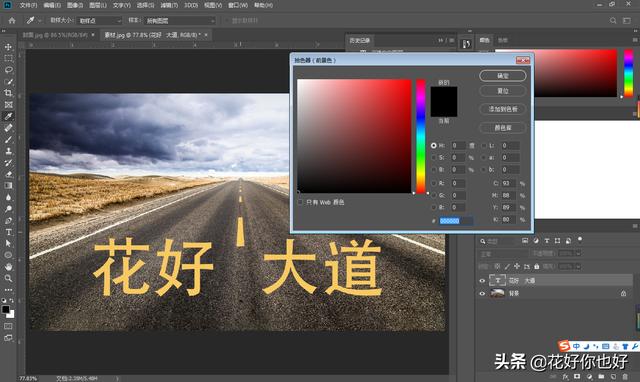
Task: Select the Rectangular Marquee tool
Action: (x=8, y=58)
